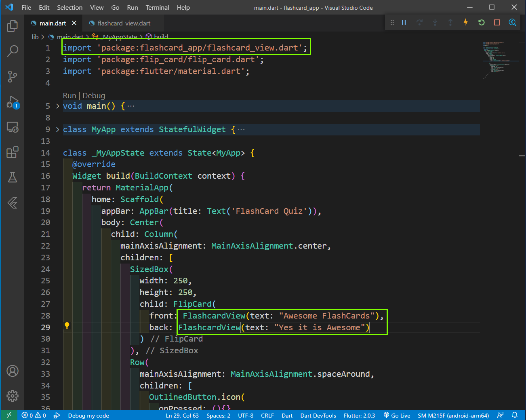
Task: Click Step Over in debug toolbar
Action: pos(419,23)
